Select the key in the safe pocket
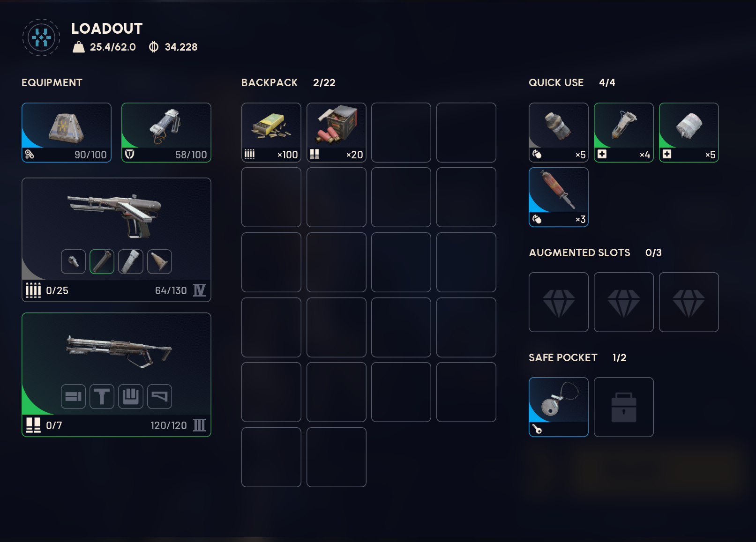Image resolution: width=756 pixels, height=542 pixels. coord(559,407)
